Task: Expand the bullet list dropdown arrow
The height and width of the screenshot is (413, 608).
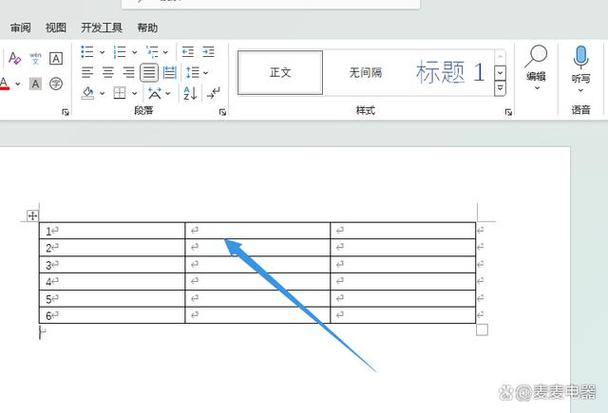Action: click(x=102, y=52)
